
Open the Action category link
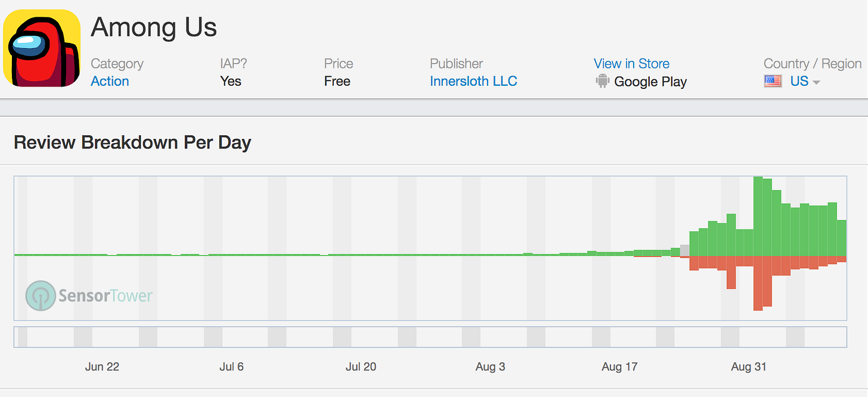110,82
